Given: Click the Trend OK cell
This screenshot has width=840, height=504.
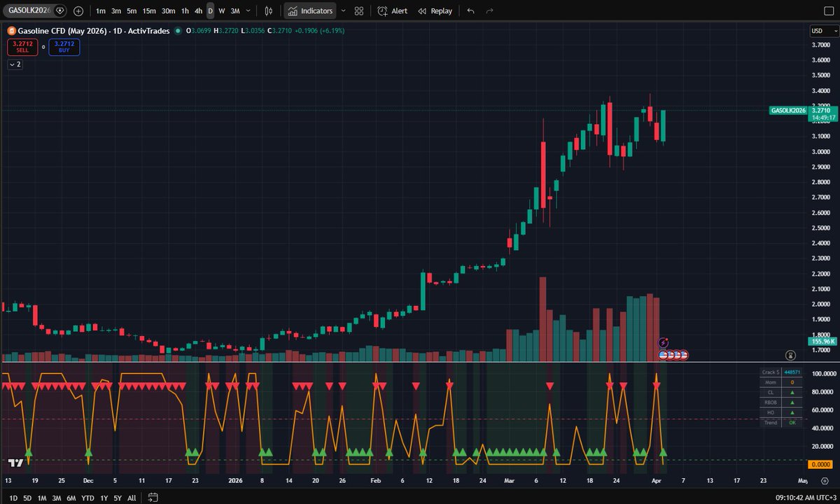Looking at the screenshot, I should 792,422.
